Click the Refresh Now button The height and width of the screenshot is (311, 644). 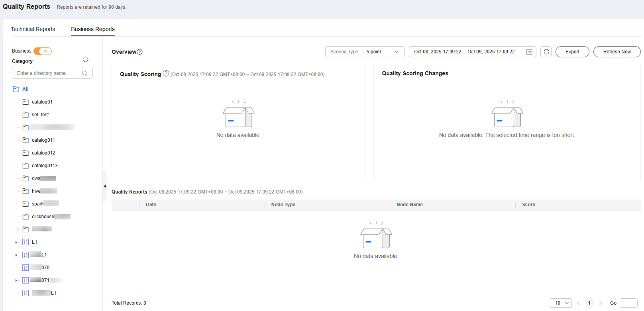(x=617, y=52)
